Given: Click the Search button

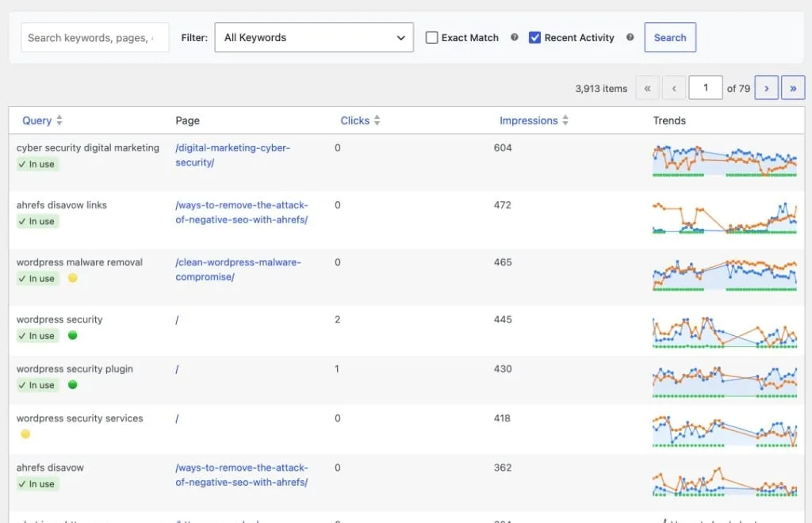Looking at the screenshot, I should [x=669, y=37].
